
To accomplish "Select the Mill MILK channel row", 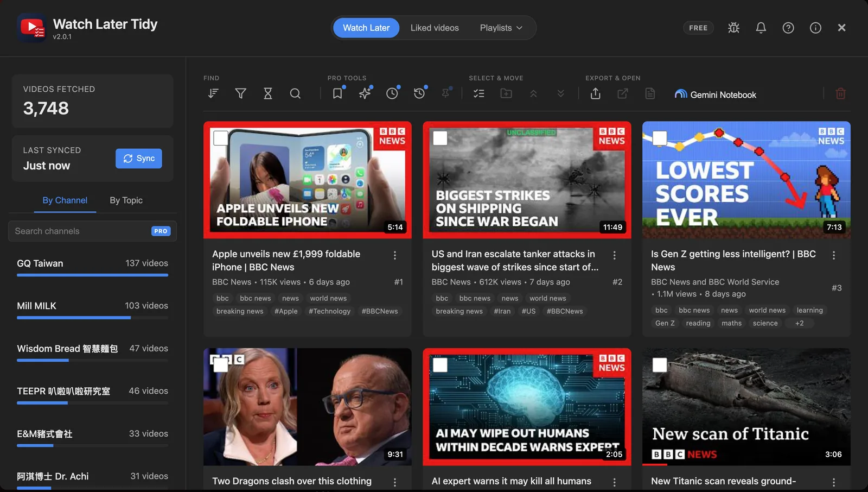I will (x=92, y=310).
